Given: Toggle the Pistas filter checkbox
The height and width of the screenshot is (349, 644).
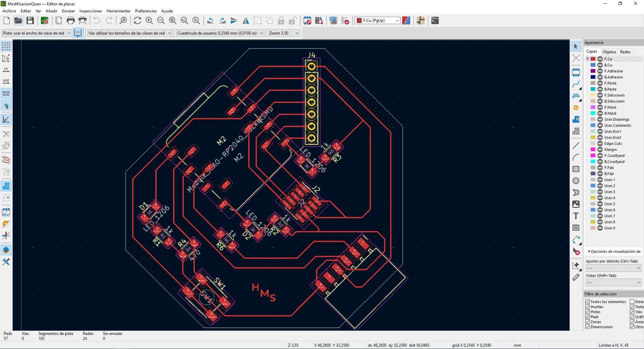Looking at the screenshot, I should (x=588, y=312).
